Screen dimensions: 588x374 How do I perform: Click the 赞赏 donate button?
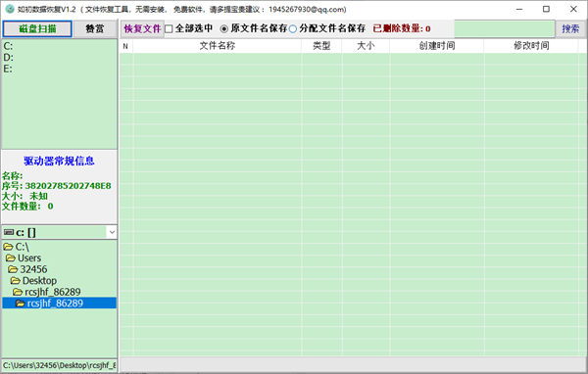click(95, 28)
